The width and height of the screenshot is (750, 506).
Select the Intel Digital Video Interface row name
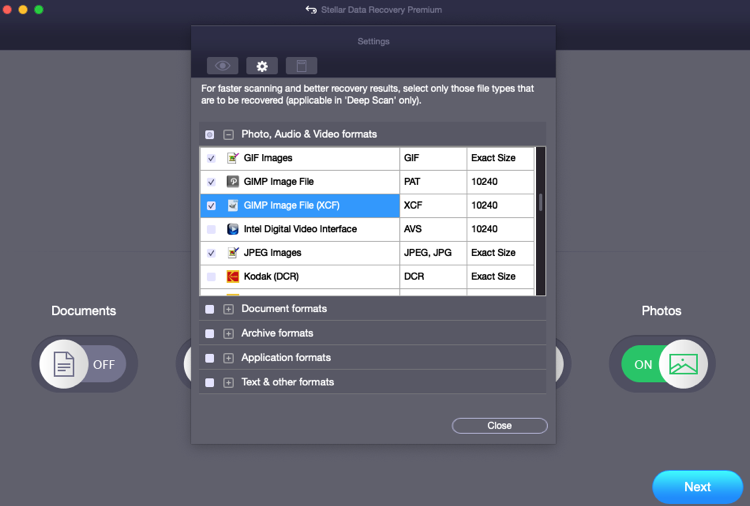[x=300, y=229]
